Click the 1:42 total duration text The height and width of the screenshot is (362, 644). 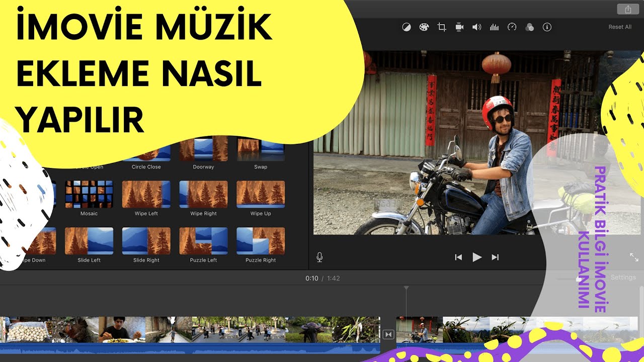[334, 278]
